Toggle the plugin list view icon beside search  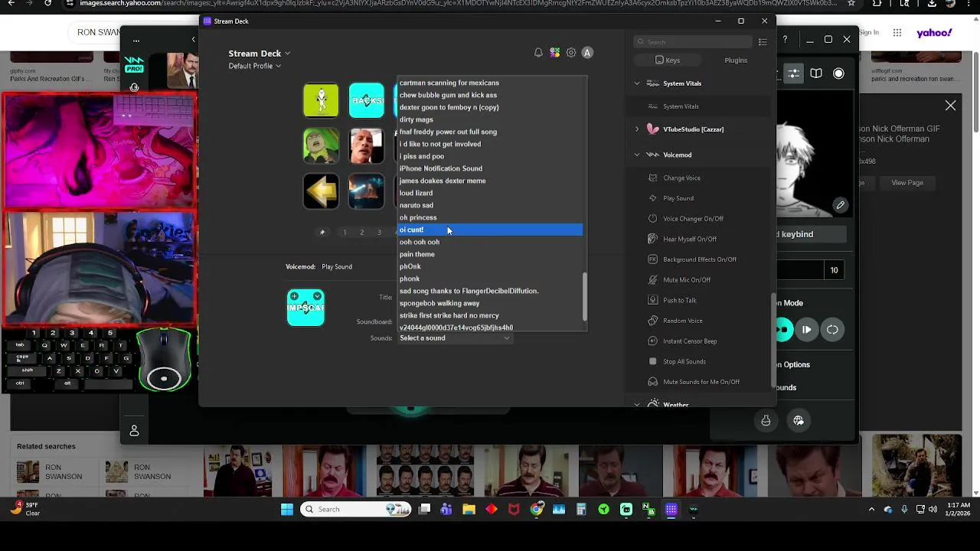click(x=763, y=42)
